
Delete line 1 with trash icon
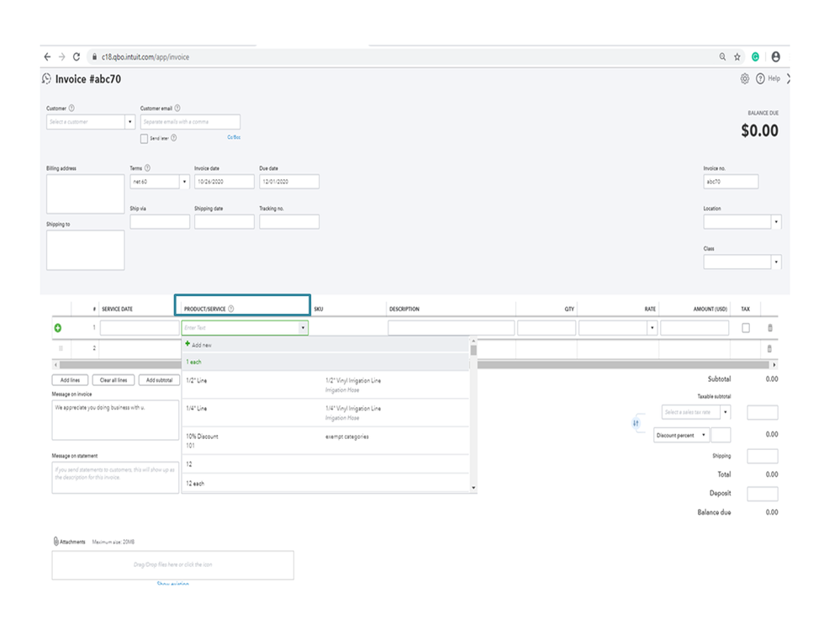pyautogui.click(x=769, y=328)
